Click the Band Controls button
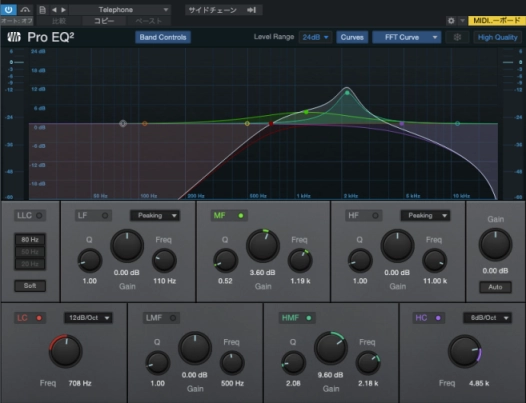This screenshot has height=403, width=526. (163, 37)
